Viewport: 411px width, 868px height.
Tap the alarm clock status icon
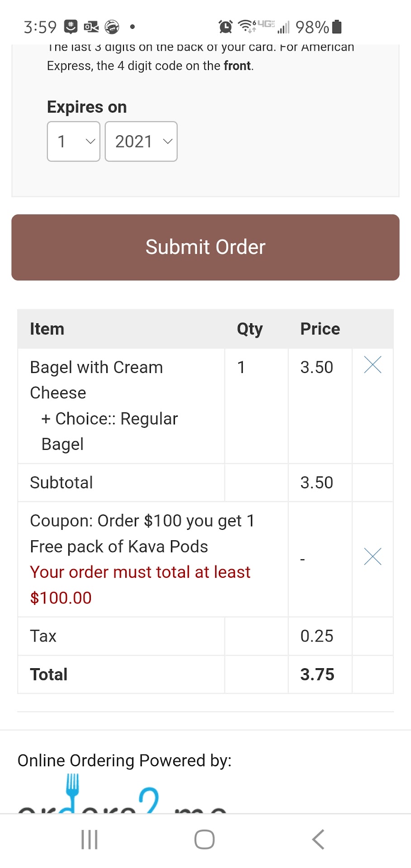pos(225,27)
